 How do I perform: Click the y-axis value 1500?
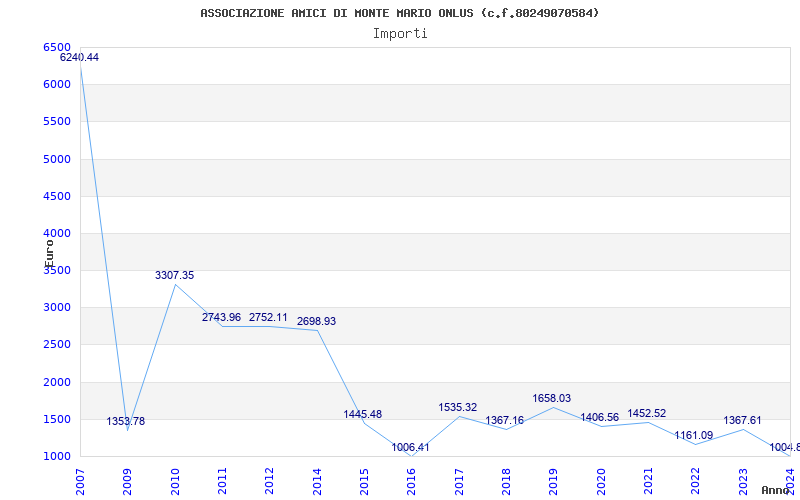[x=57, y=419]
